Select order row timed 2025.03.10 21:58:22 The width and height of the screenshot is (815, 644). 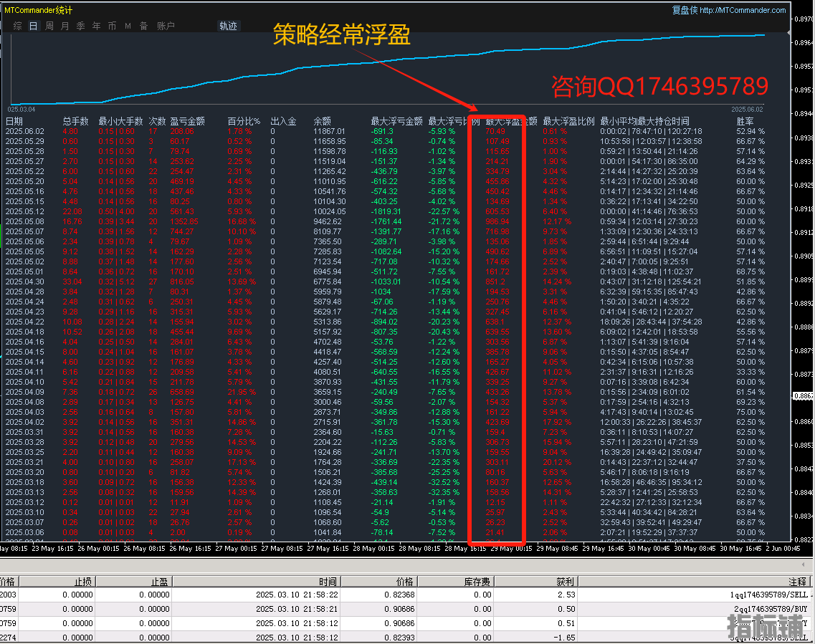[x=406, y=595]
